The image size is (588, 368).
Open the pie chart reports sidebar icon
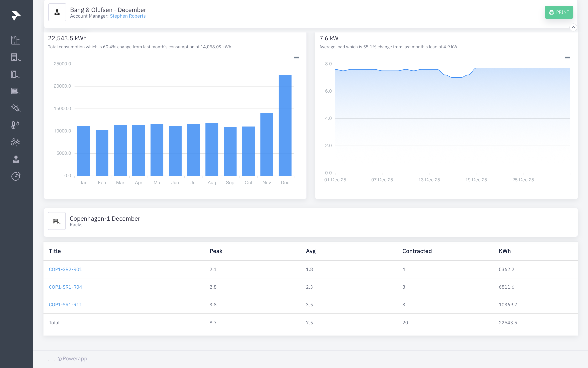click(x=16, y=176)
